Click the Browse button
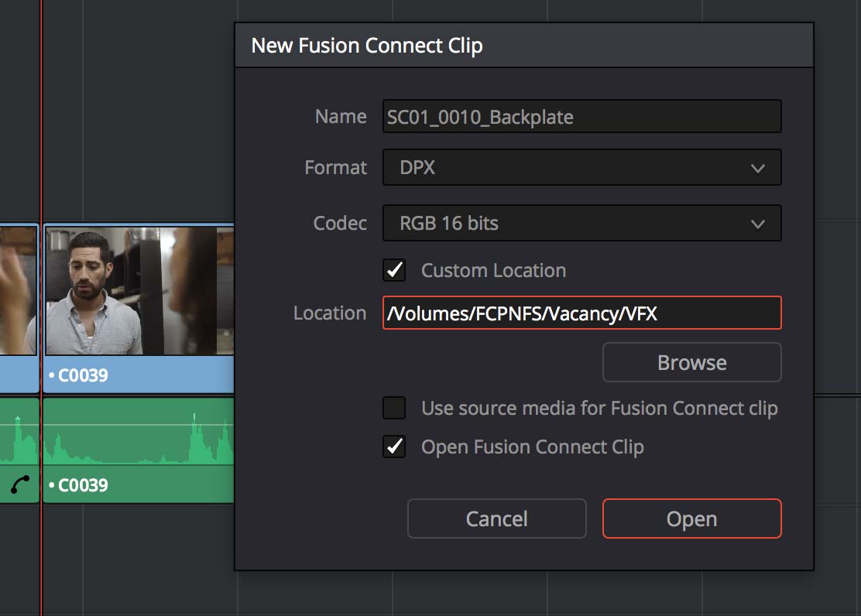Screen dimensions: 861x616 coord(692,362)
